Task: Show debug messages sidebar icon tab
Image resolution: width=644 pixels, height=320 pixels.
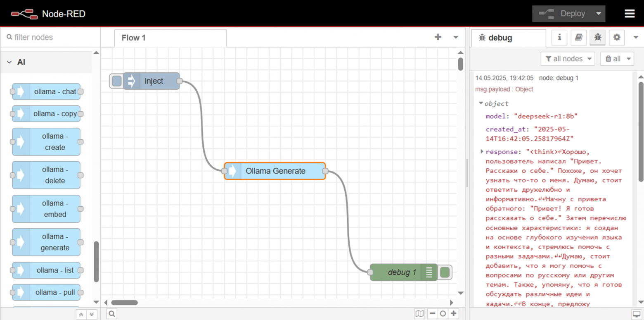Action: [597, 37]
